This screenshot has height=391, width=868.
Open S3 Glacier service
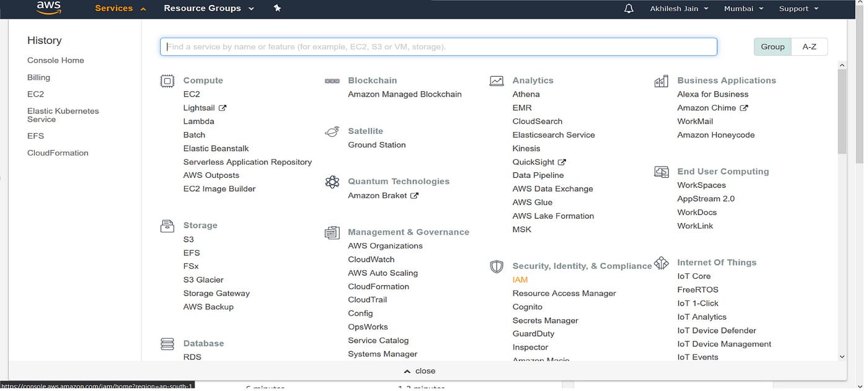tap(203, 280)
